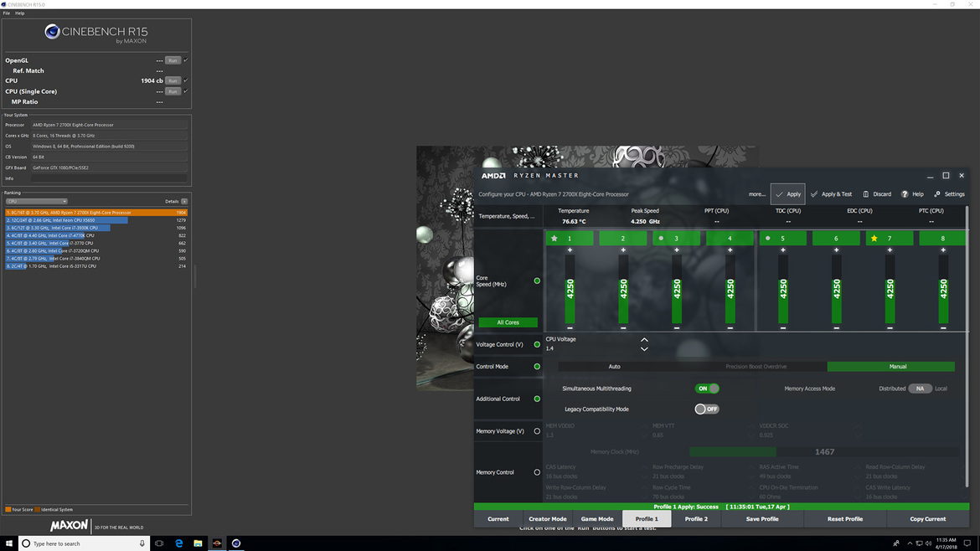
Task: Enable the Memory Control indicator
Action: point(537,472)
